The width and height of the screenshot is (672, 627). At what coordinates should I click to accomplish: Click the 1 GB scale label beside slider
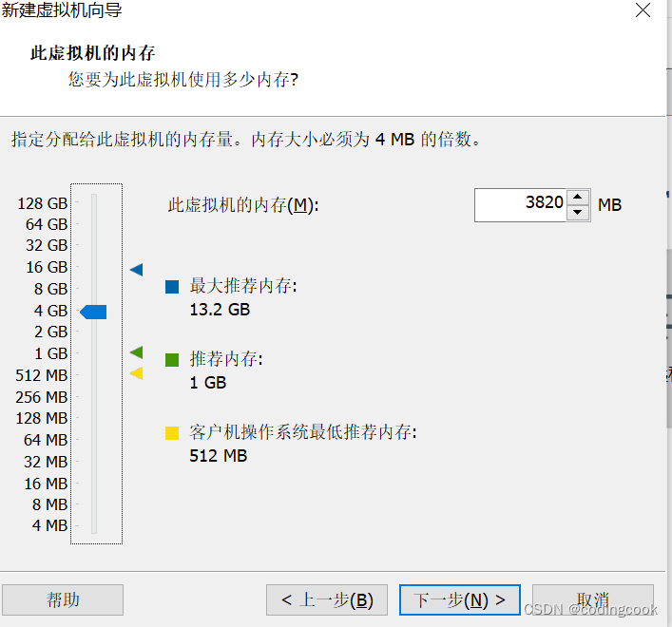[50, 353]
